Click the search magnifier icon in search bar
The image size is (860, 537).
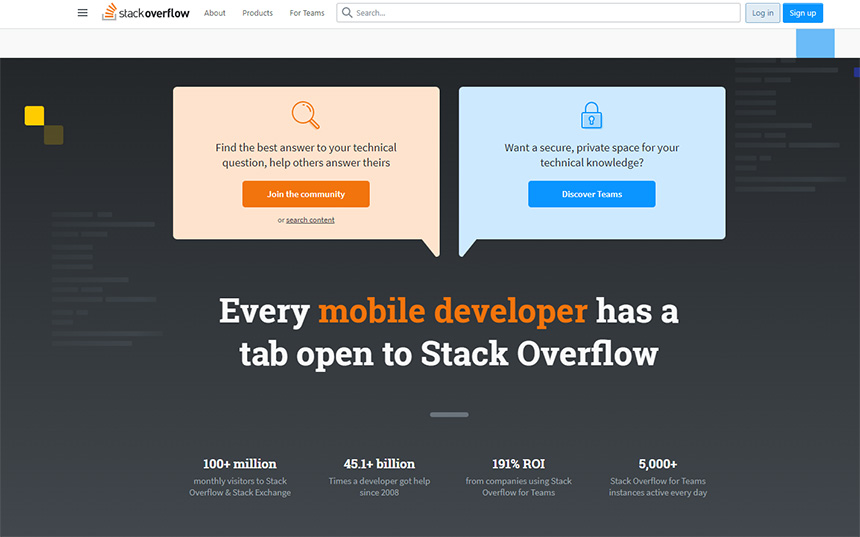coord(347,13)
